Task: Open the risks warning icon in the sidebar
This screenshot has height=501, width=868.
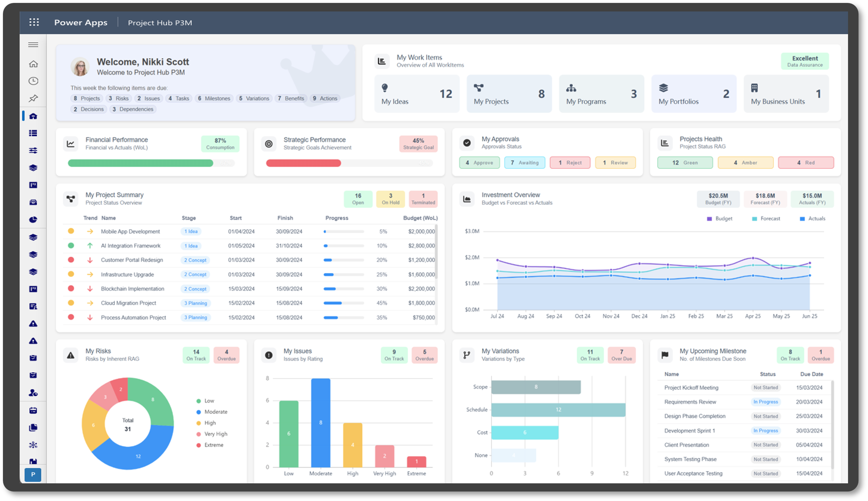Action: click(x=33, y=323)
